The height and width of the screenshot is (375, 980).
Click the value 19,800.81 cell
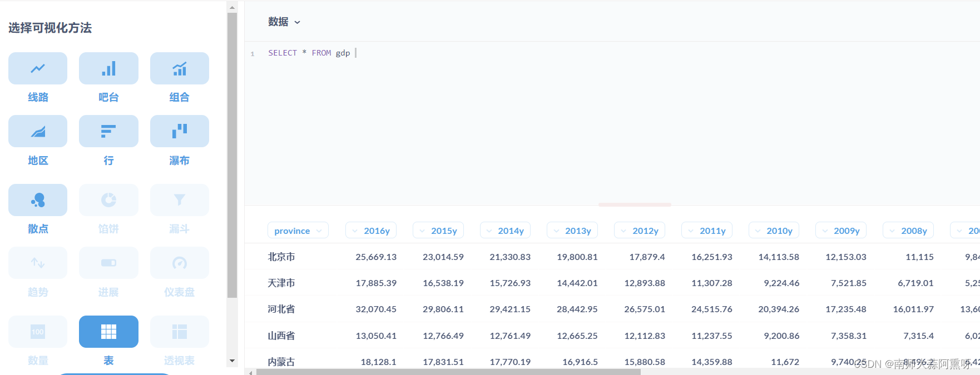577,257
